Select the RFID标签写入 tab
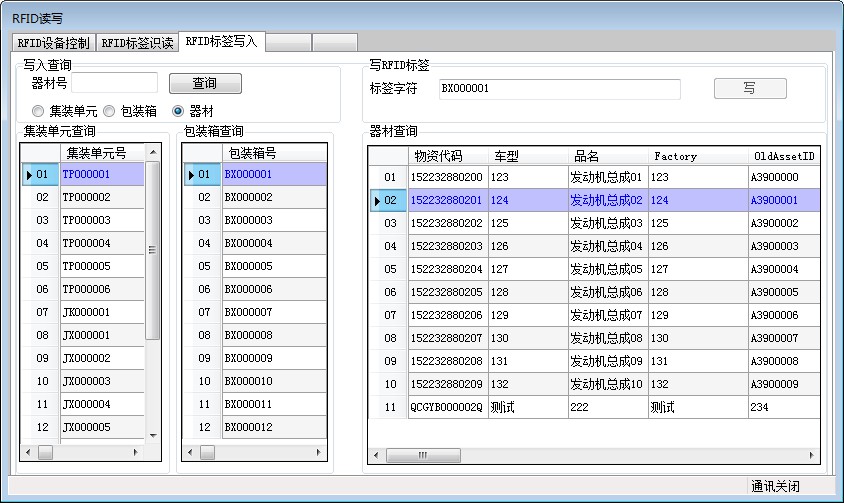The image size is (844, 503). coord(222,41)
